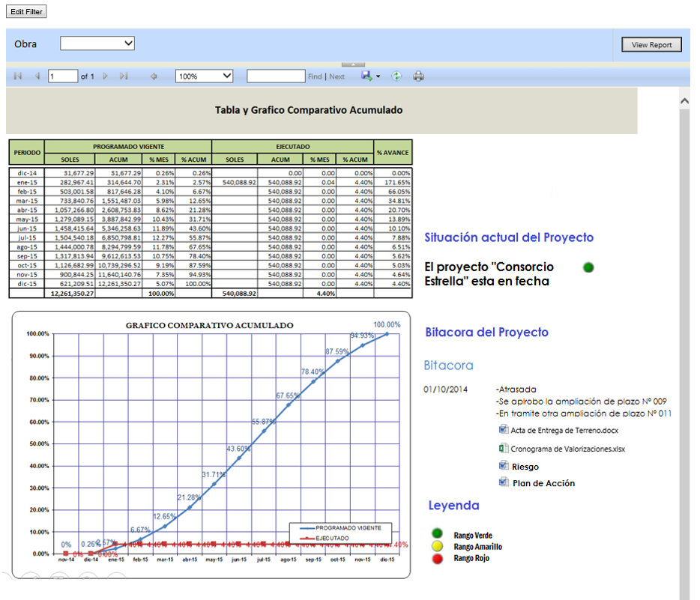Image resolution: width=700 pixels, height=600 pixels.
Task: Open the Plan de Acción document
Action: [x=543, y=483]
